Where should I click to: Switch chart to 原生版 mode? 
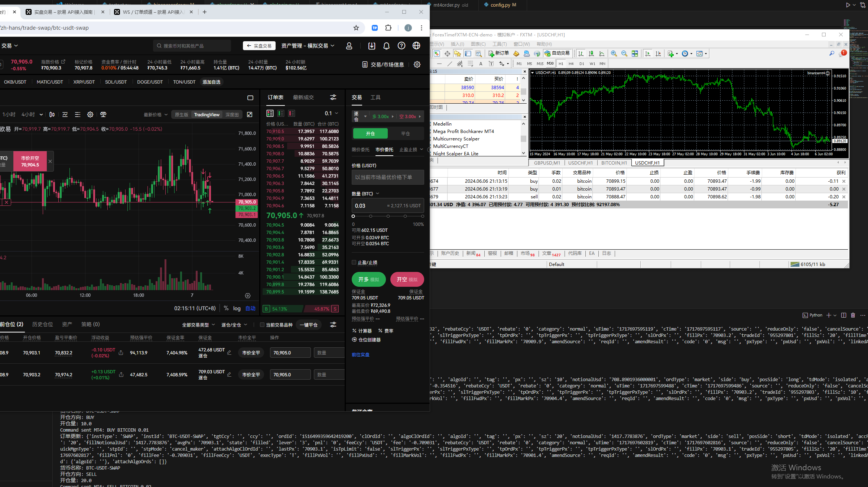[182, 115]
